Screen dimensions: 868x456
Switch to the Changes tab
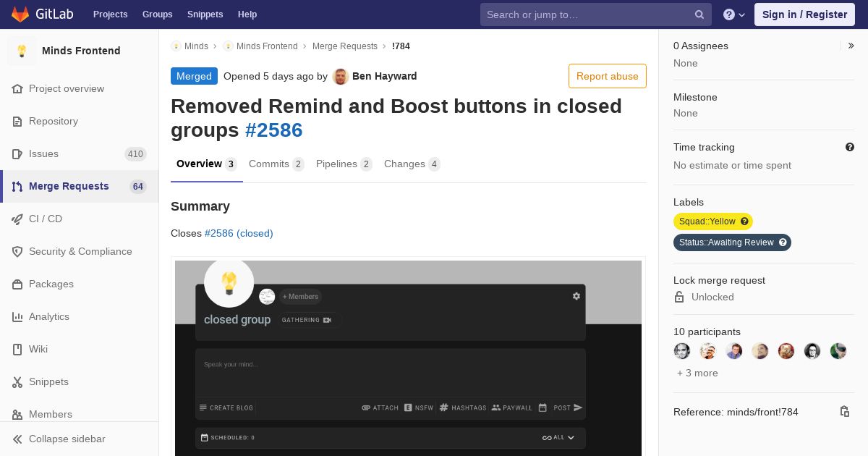(x=412, y=164)
